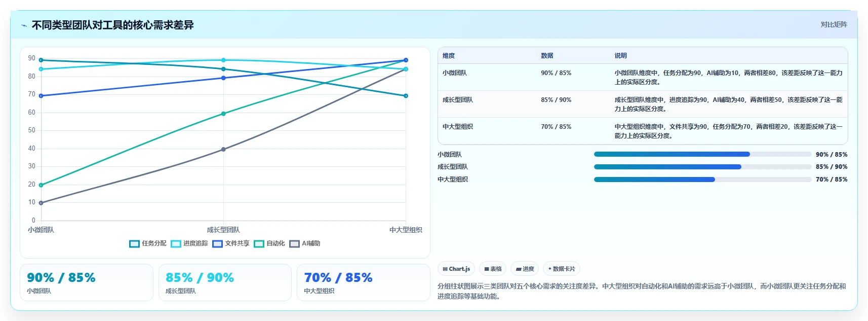Click the 中大型组织 x-axis label
This screenshot has height=321, width=868.
tap(406, 230)
